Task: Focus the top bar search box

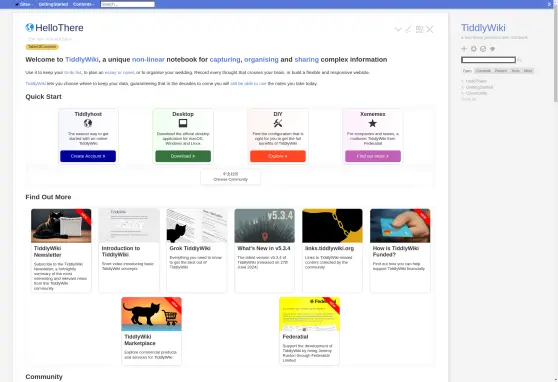Action: point(127,4)
